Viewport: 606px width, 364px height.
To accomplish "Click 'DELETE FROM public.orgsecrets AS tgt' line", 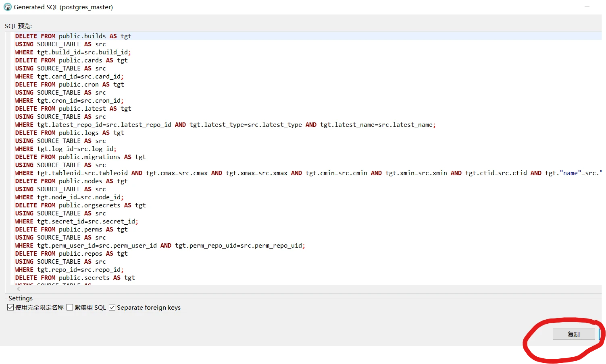I will click(x=81, y=205).
